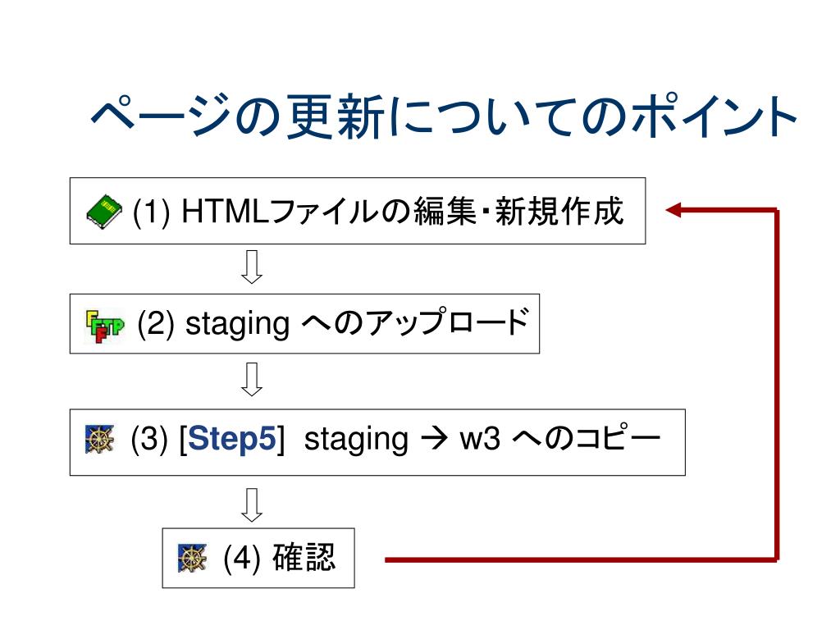Click the FFFTP icon in step 2
The height and width of the screenshot is (630, 840).
104,326
